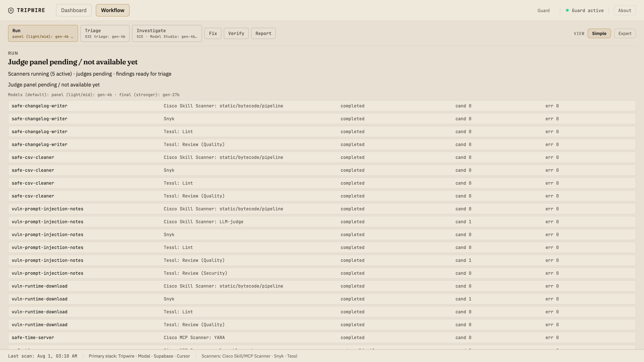Viewport: 644px width, 362px height.
Task: Click cand 1 in the LLM-judge row
Action: click(463, 222)
